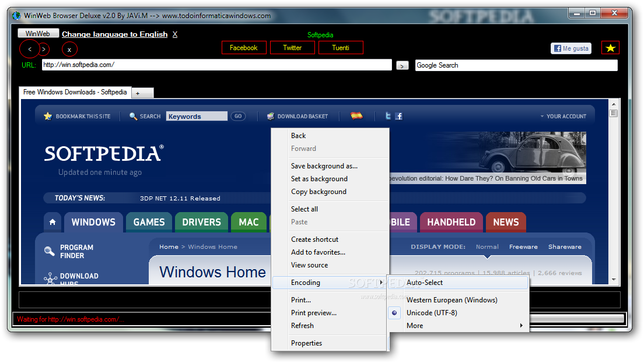
Task: Click in the Google Search field
Action: point(516,65)
